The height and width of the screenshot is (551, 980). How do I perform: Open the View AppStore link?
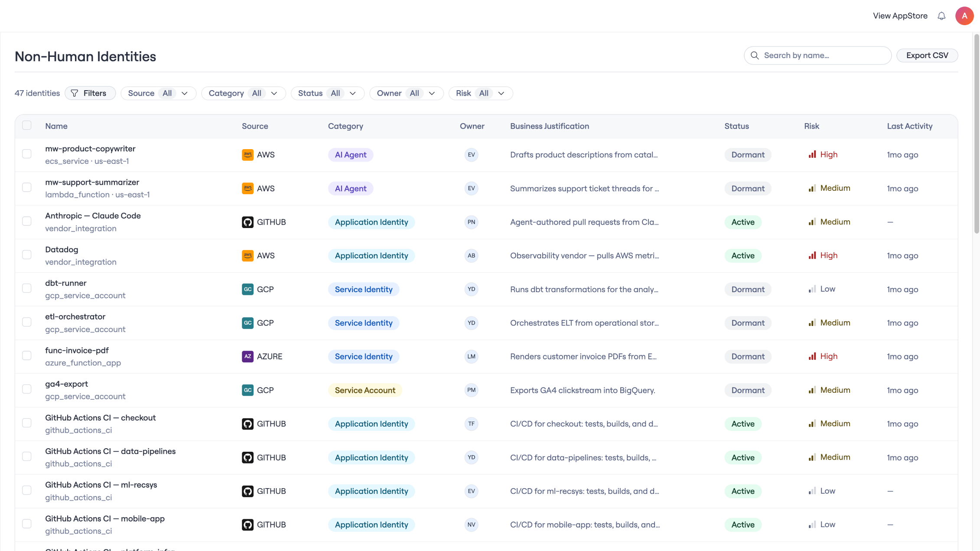pyautogui.click(x=900, y=16)
